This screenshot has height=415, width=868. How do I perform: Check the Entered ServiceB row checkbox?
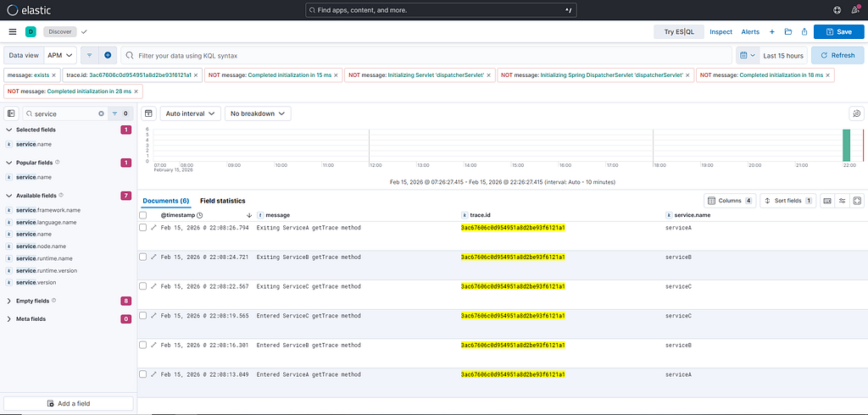pos(142,345)
